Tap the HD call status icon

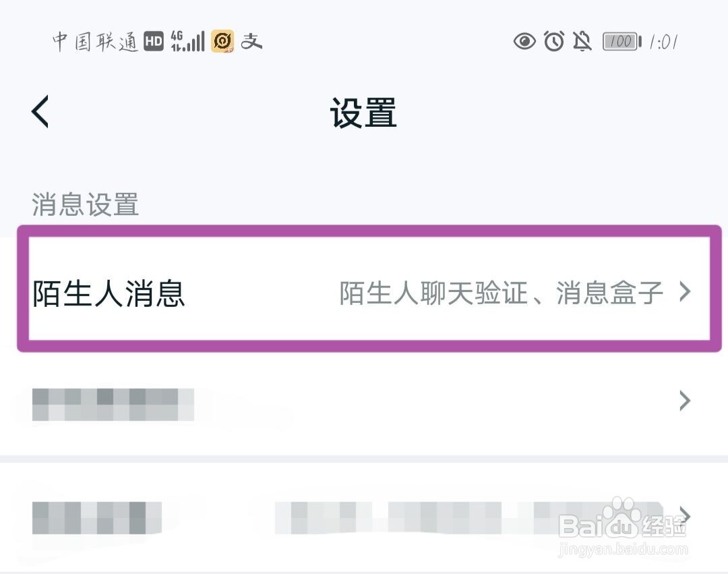tap(154, 41)
